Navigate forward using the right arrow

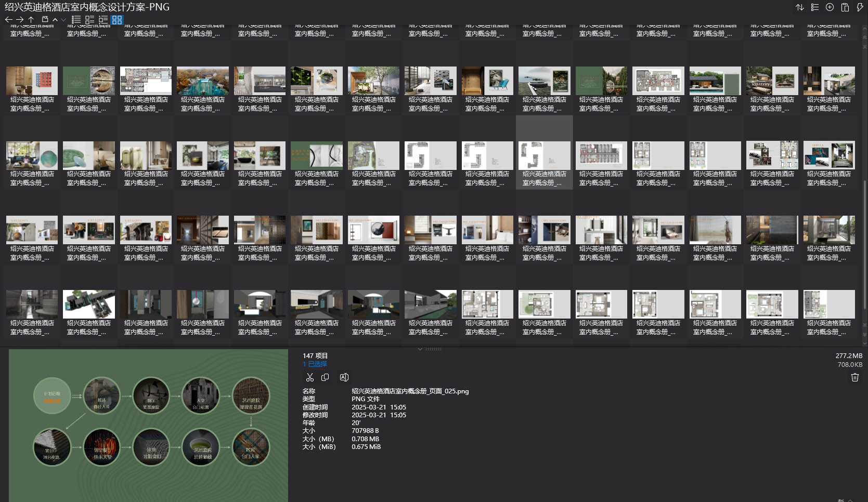click(x=20, y=20)
